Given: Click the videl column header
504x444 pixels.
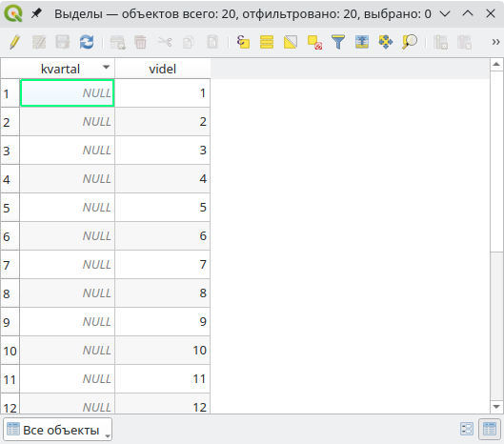Looking at the screenshot, I should [162, 69].
